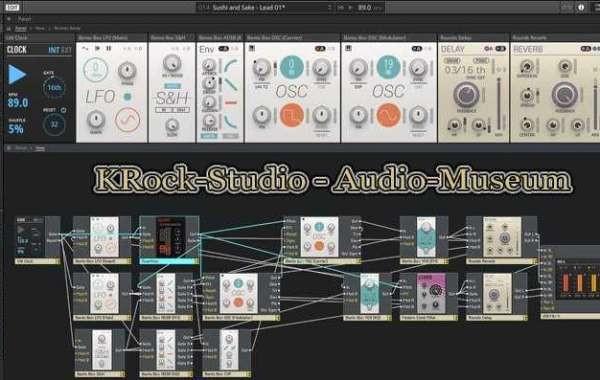Select the SW Clock node in structure
The image size is (600, 380).
[x=38, y=240]
